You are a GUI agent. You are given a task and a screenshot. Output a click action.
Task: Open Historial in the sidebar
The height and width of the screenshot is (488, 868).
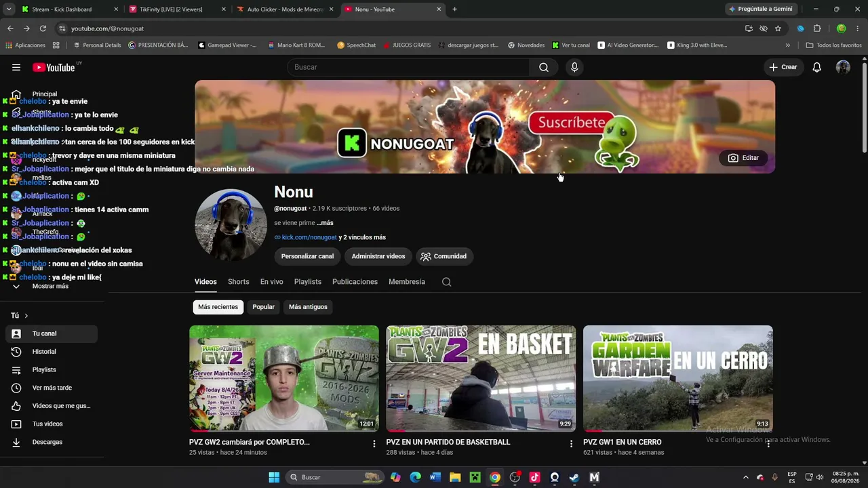click(52, 352)
